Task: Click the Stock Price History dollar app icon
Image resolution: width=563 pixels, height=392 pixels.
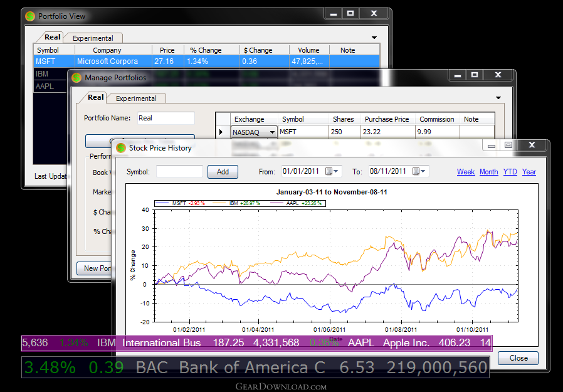Action: [x=120, y=147]
